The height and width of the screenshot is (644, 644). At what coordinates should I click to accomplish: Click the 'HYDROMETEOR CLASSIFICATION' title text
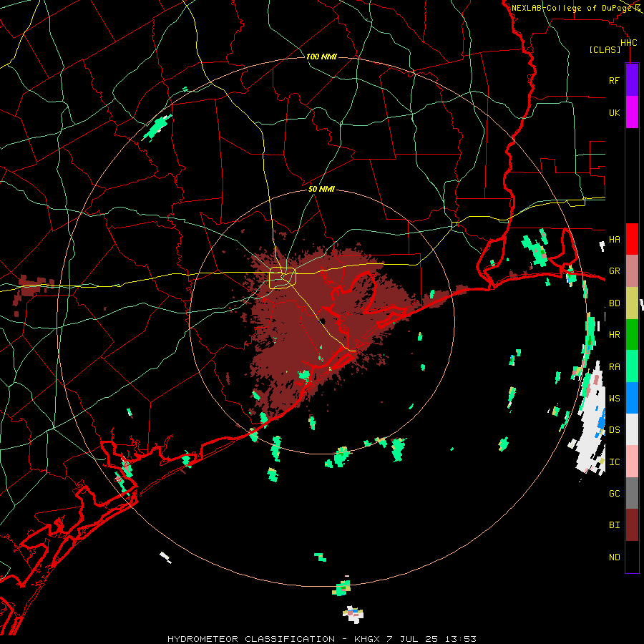point(251,639)
